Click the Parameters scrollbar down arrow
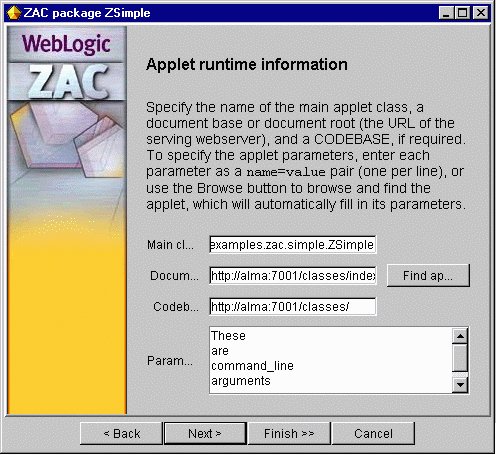 click(460, 385)
